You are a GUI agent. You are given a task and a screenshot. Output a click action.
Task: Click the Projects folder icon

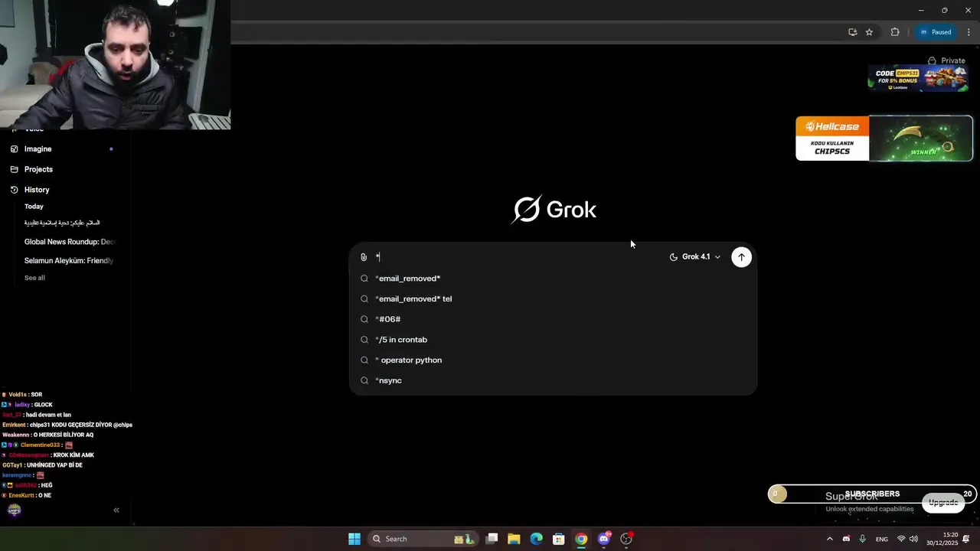coord(14,169)
